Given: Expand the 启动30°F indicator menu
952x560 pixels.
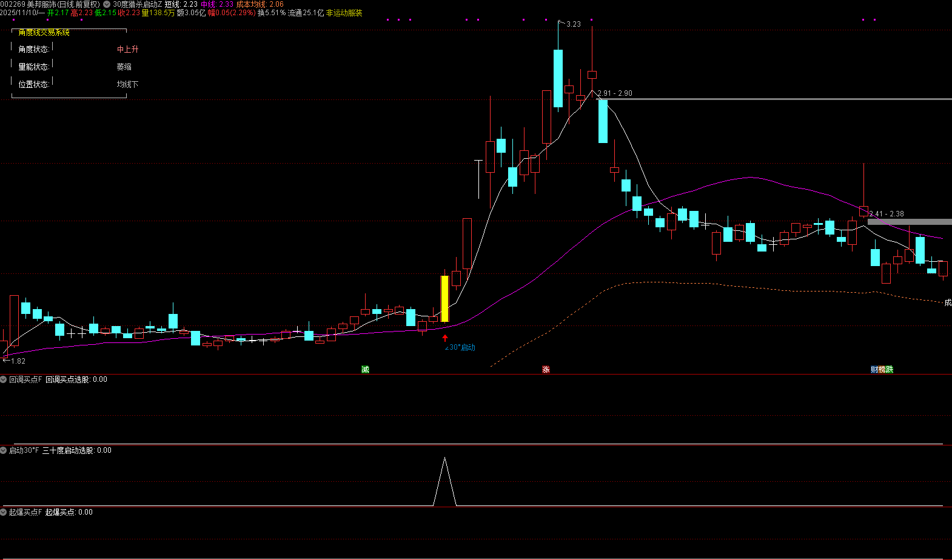Looking at the screenshot, I should (x=4, y=450).
